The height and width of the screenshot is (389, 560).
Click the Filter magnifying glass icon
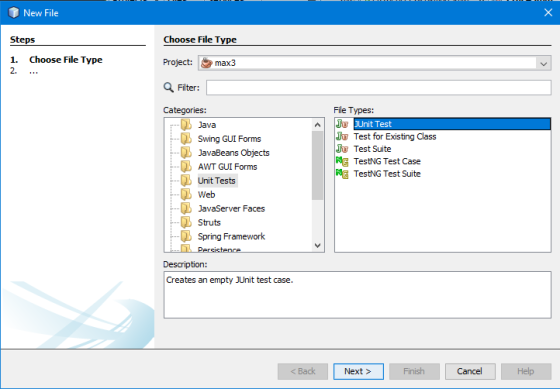(x=169, y=88)
